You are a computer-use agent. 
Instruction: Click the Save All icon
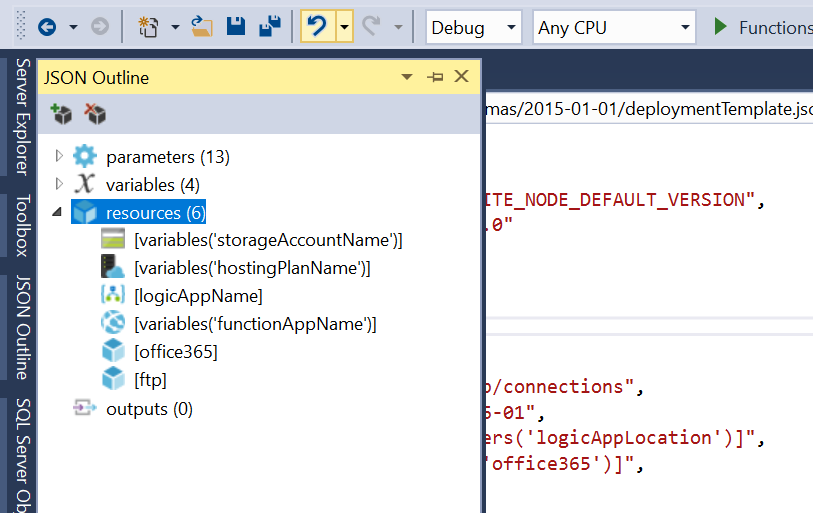tap(270, 27)
